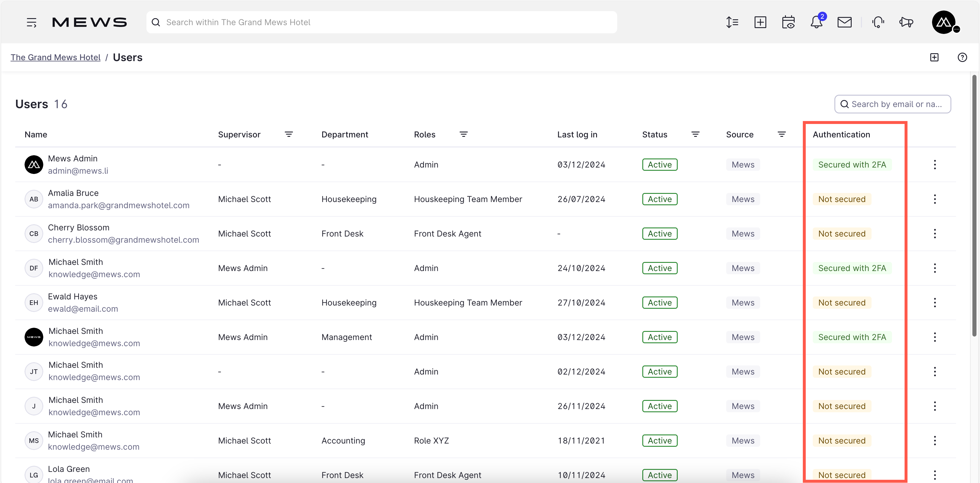The width and height of the screenshot is (980, 483).
Task: Open announcements via the megaphone icon
Action: (x=906, y=22)
